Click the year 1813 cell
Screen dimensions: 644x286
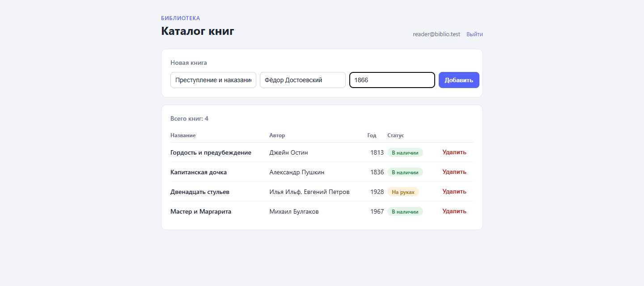(x=377, y=152)
